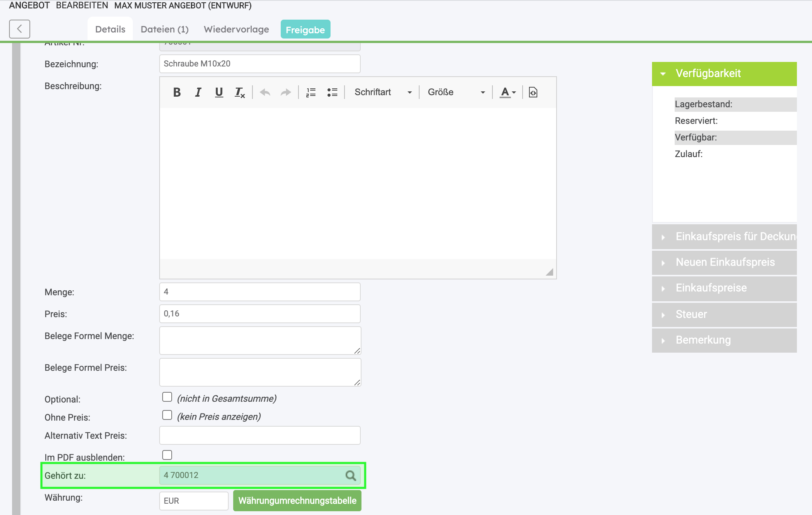The height and width of the screenshot is (515, 812).
Task: Click the underline formatting icon
Action: pos(219,92)
